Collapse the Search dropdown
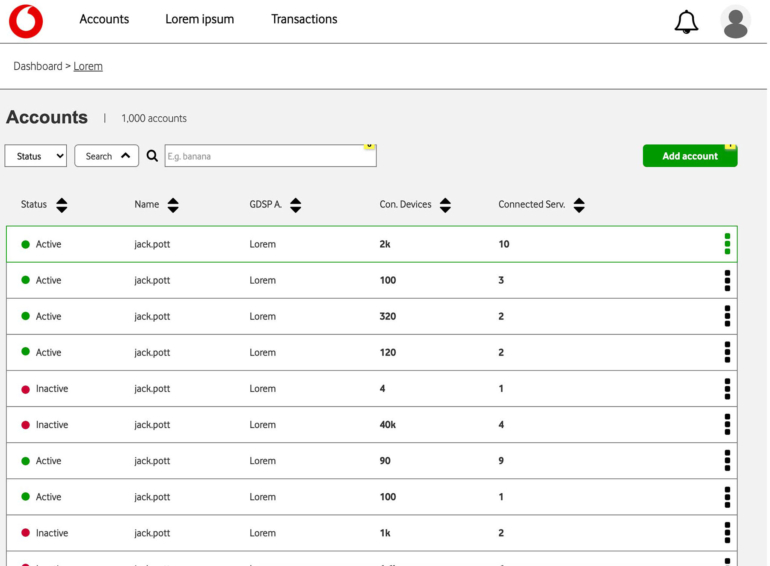Screen dimensions: 770x566 (x=106, y=156)
